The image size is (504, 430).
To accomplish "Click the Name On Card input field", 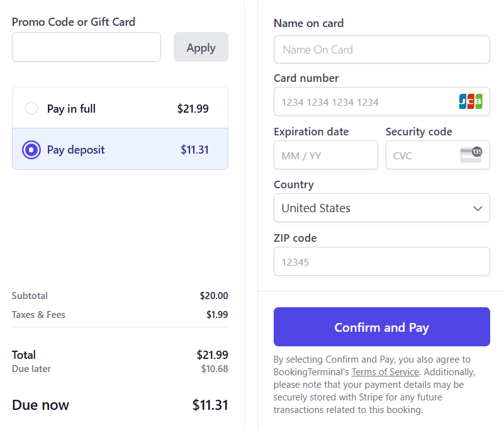I will 382,50.
